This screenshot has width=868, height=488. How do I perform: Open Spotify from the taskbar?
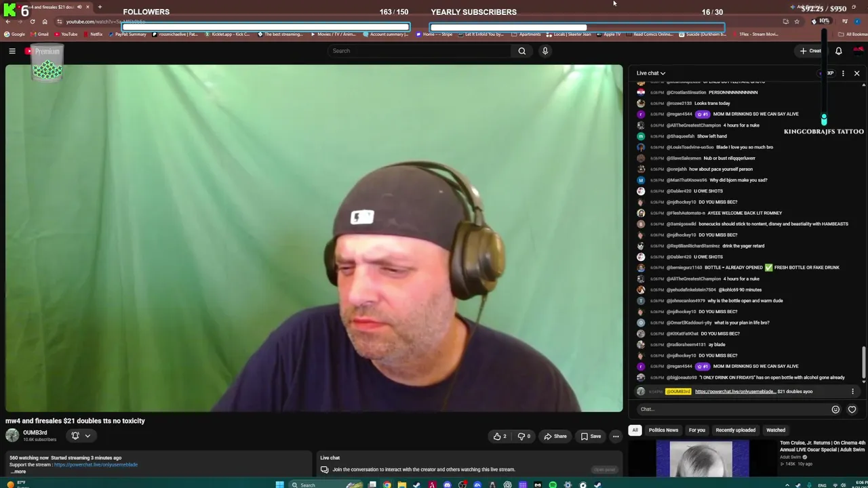pyautogui.click(x=553, y=485)
